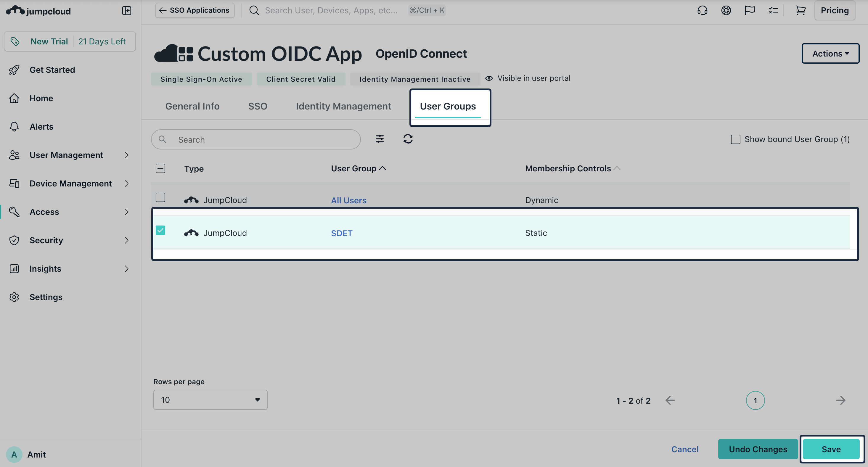Image resolution: width=868 pixels, height=467 pixels.
Task: Click the task checklist icon
Action: tap(773, 10)
